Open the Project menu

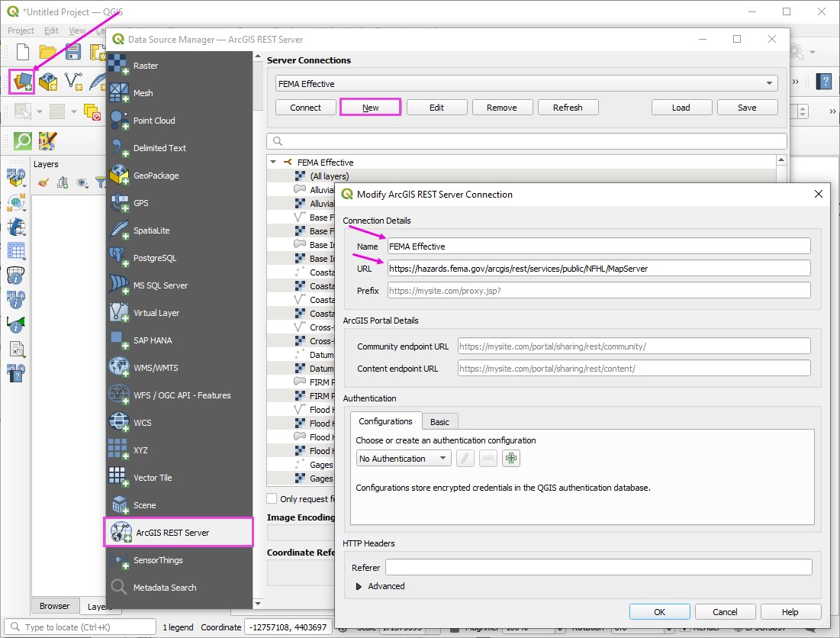pyautogui.click(x=21, y=31)
